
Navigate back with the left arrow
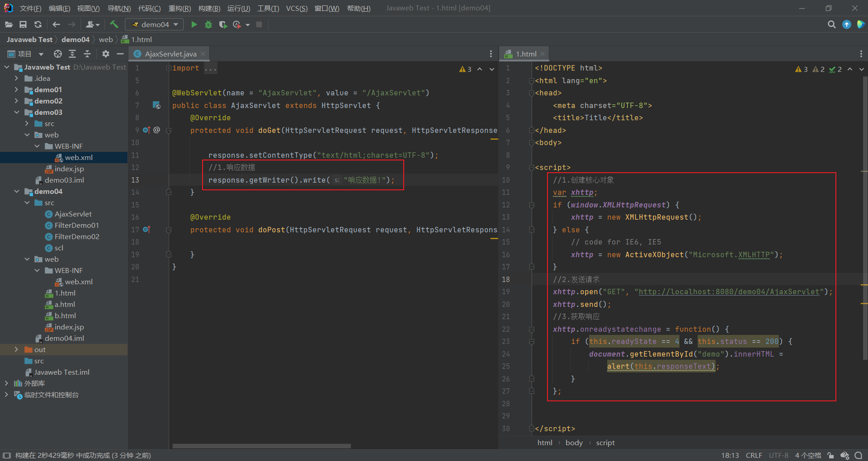[x=56, y=24]
